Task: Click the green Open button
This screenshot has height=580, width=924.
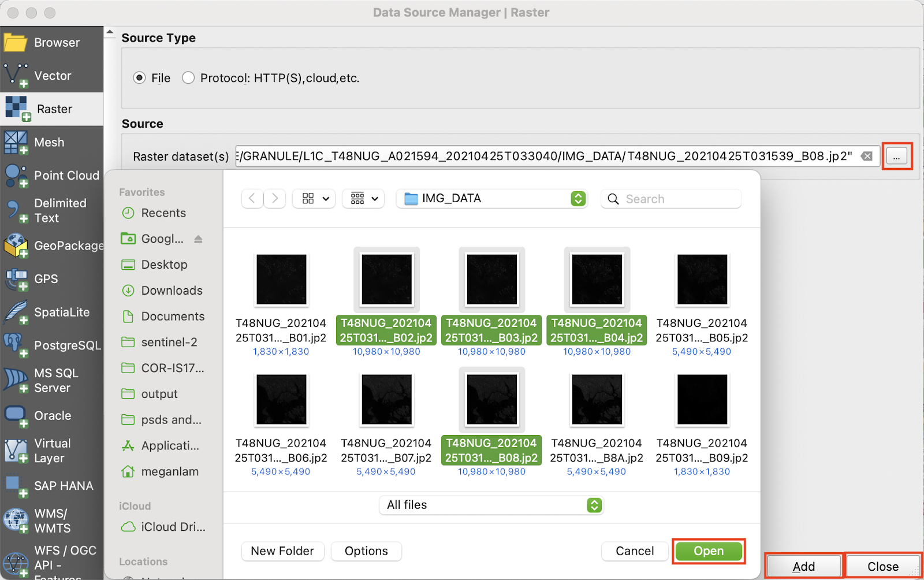Action: 709,551
